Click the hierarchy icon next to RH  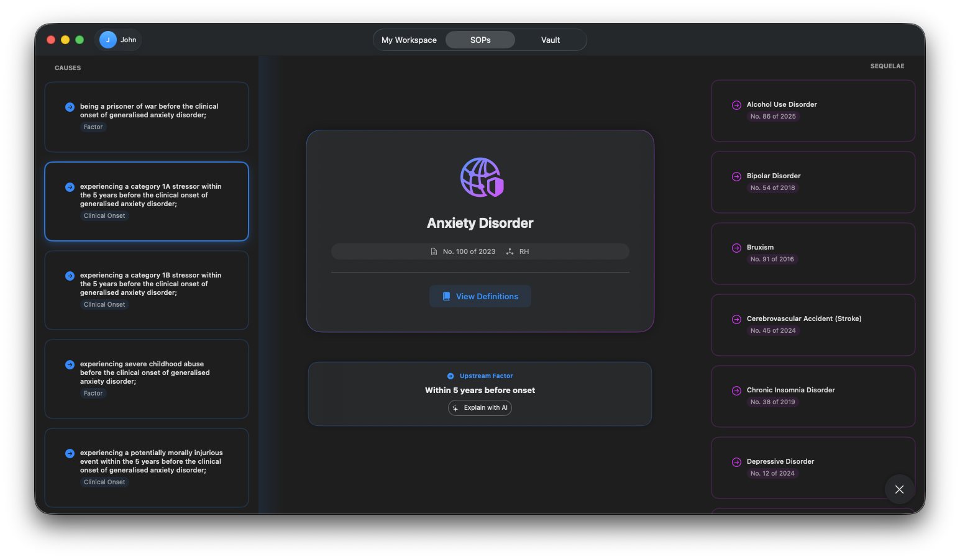pos(510,251)
